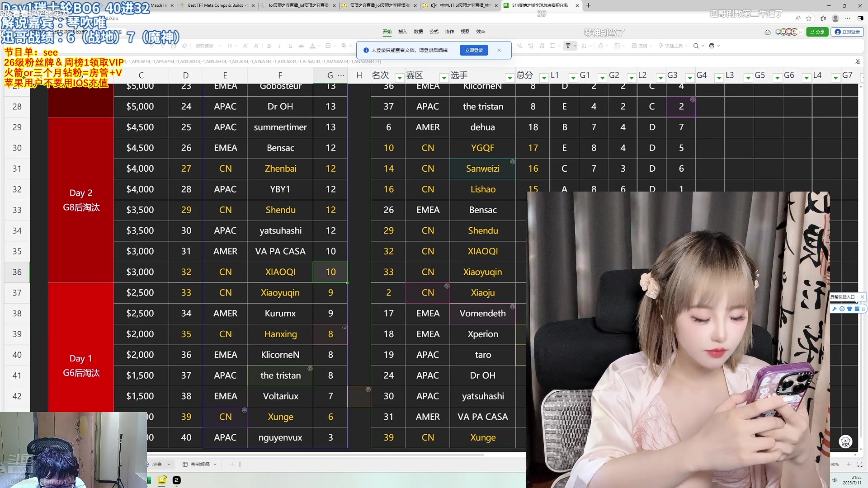This screenshot has height=488, width=868.
Task: Select the cell containing Zhenbai
Action: (280, 169)
